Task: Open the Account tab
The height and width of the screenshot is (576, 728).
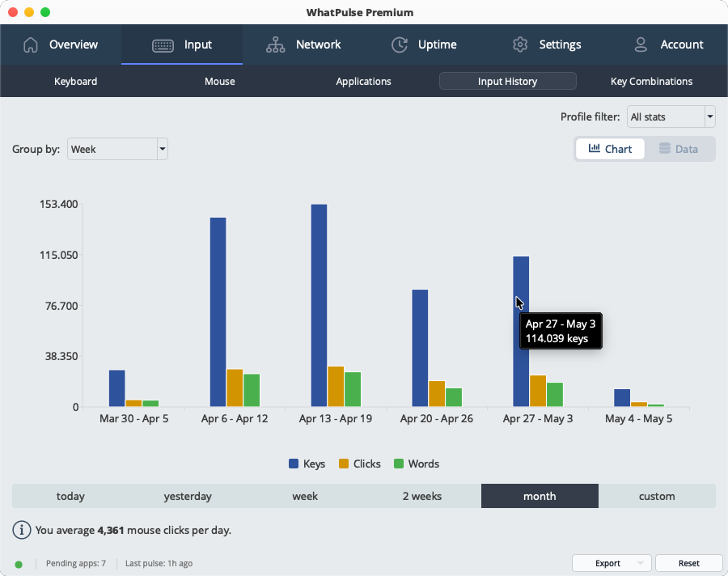Action: tap(667, 44)
